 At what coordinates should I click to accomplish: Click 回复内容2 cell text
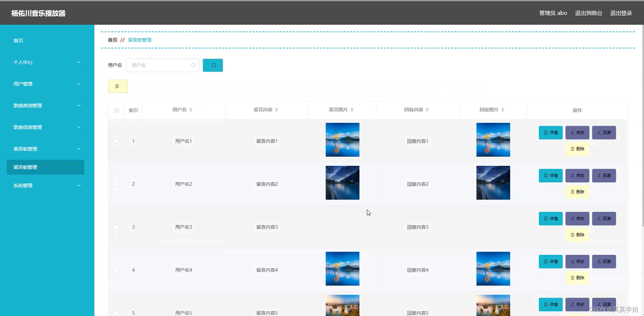point(418,184)
